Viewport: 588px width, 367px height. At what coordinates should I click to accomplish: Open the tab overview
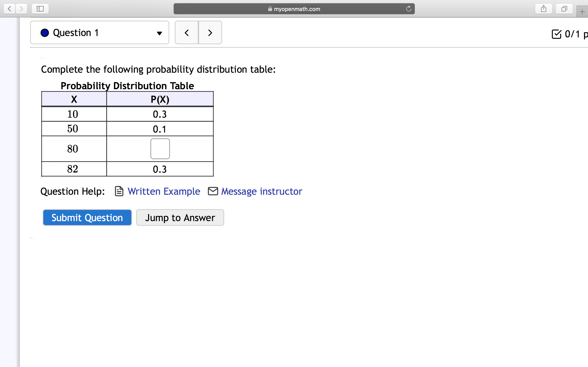(x=564, y=9)
